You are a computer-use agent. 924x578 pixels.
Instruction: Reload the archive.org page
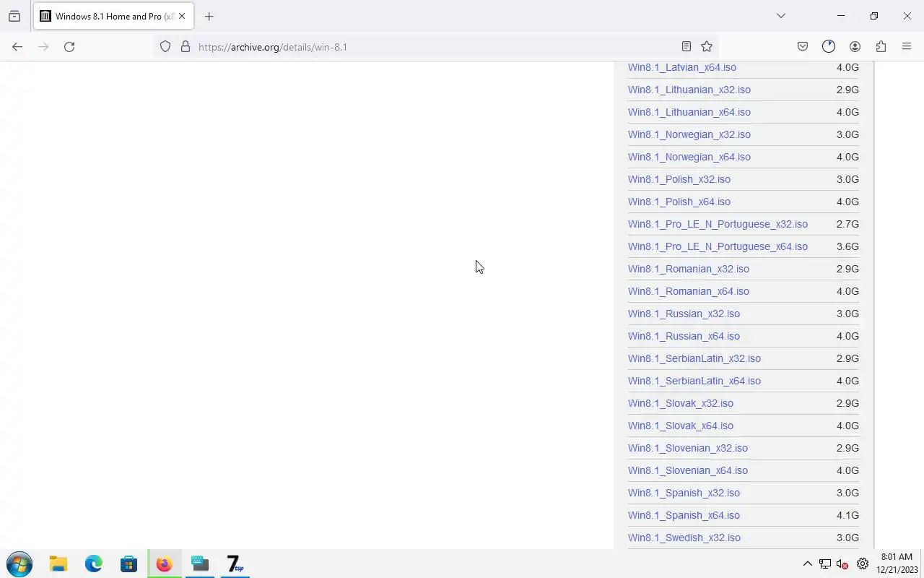coord(69,47)
